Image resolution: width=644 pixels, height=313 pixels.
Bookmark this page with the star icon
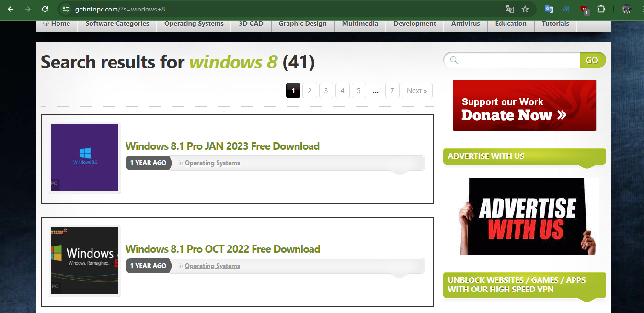point(525,9)
